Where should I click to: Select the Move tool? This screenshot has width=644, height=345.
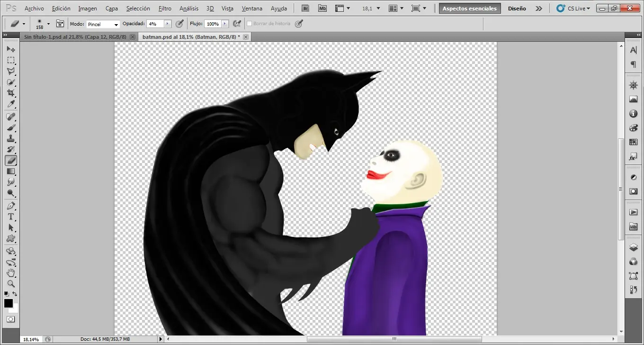click(11, 49)
